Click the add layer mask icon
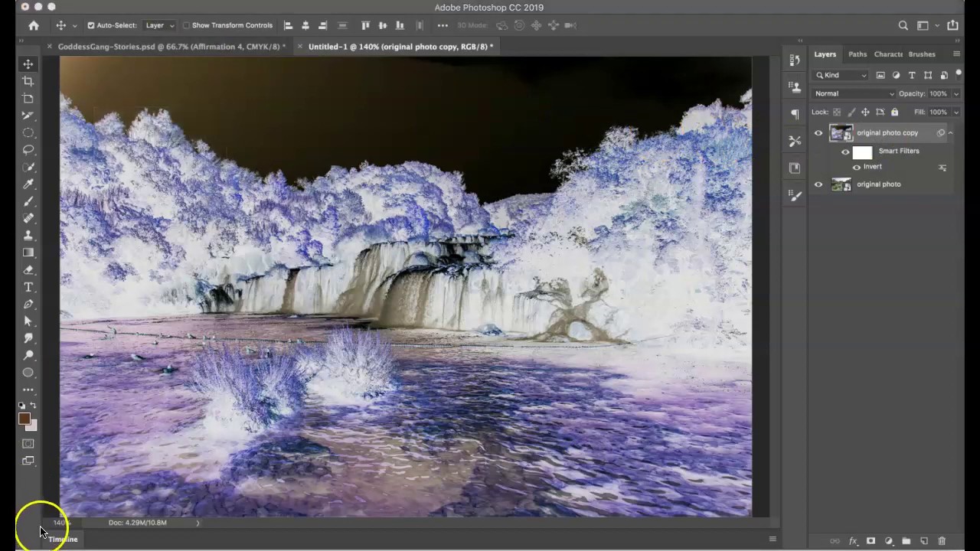 (x=871, y=541)
